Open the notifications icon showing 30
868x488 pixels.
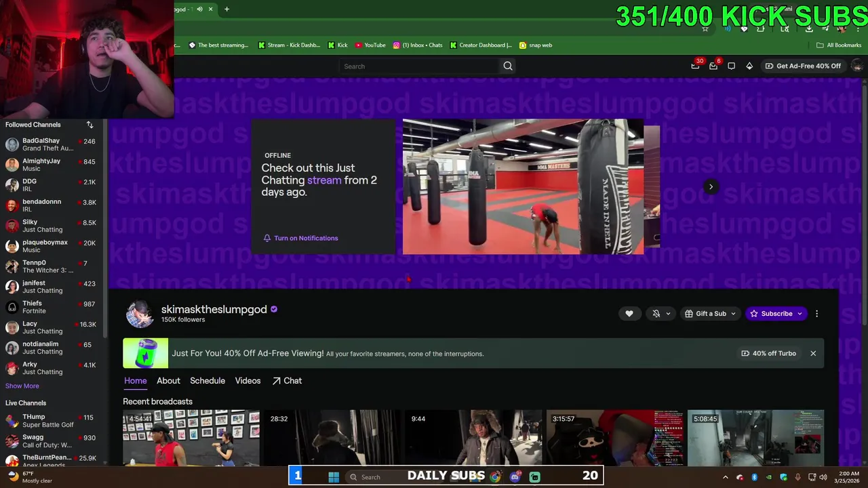(696, 65)
